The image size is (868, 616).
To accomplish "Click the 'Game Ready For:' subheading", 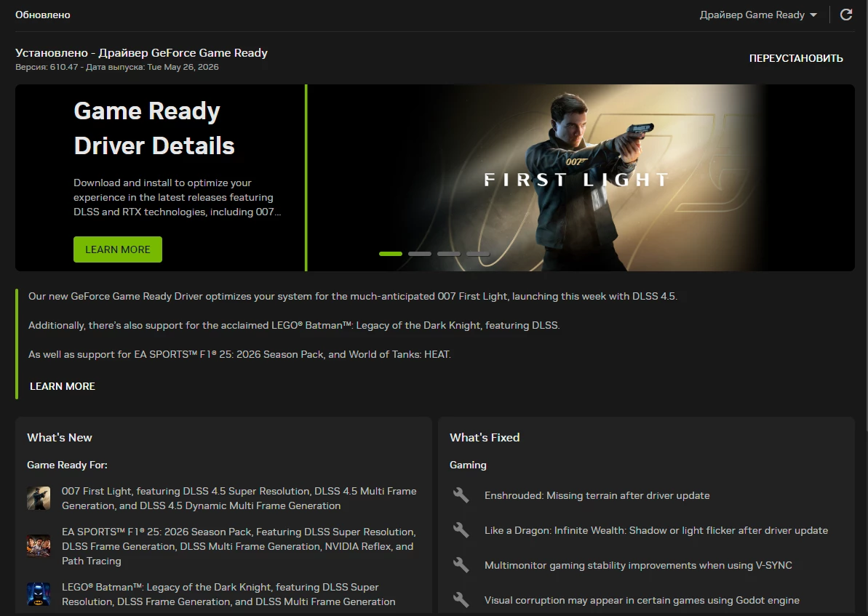I will click(x=67, y=465).
